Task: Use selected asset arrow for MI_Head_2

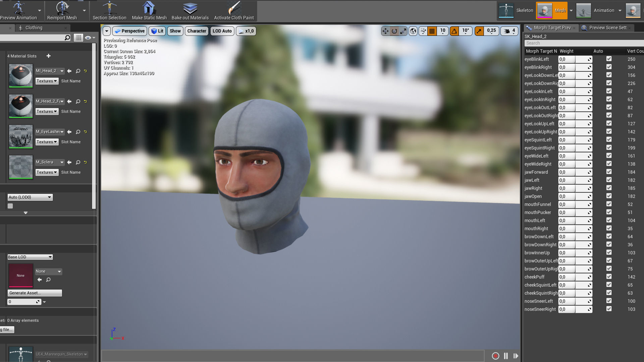Action: [69, 71]
